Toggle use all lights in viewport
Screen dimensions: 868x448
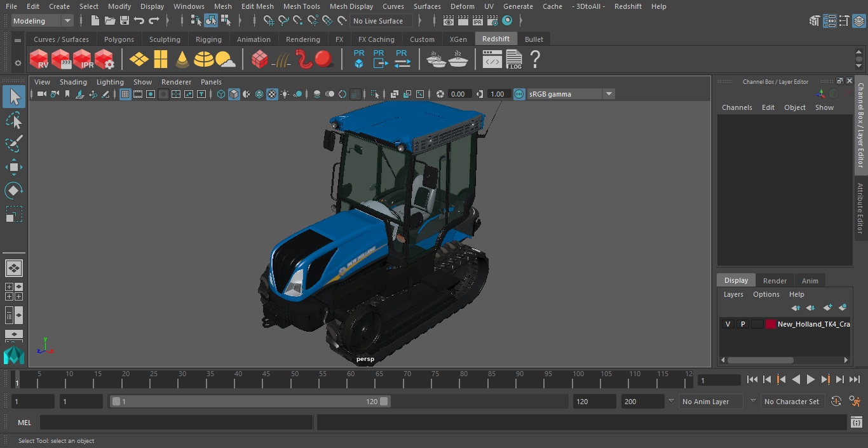pos(285,94)
